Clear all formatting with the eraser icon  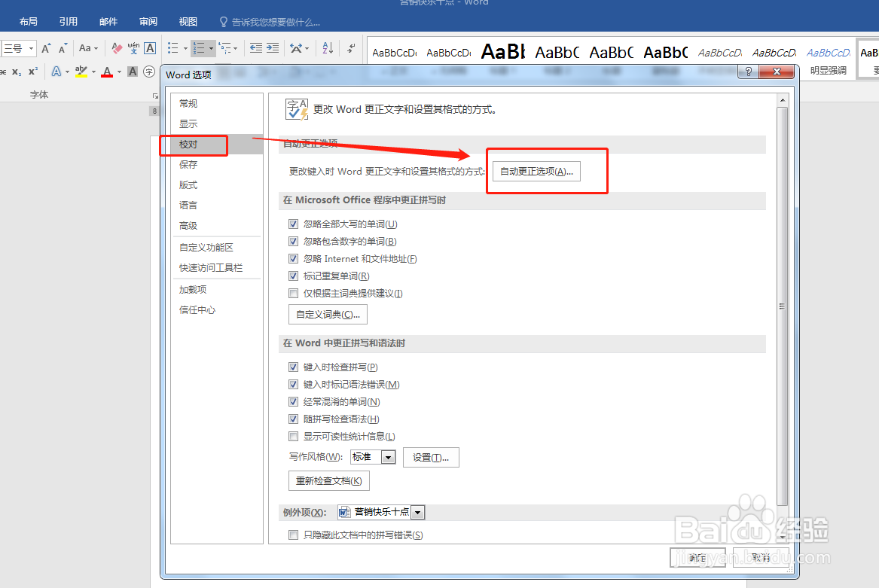[x=117, y=48]
